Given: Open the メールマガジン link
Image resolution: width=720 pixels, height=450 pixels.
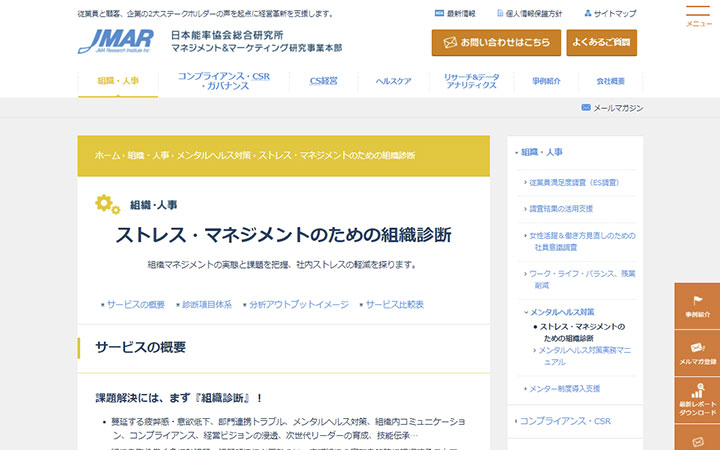Looking at the screenshot, I should (612, 108).
